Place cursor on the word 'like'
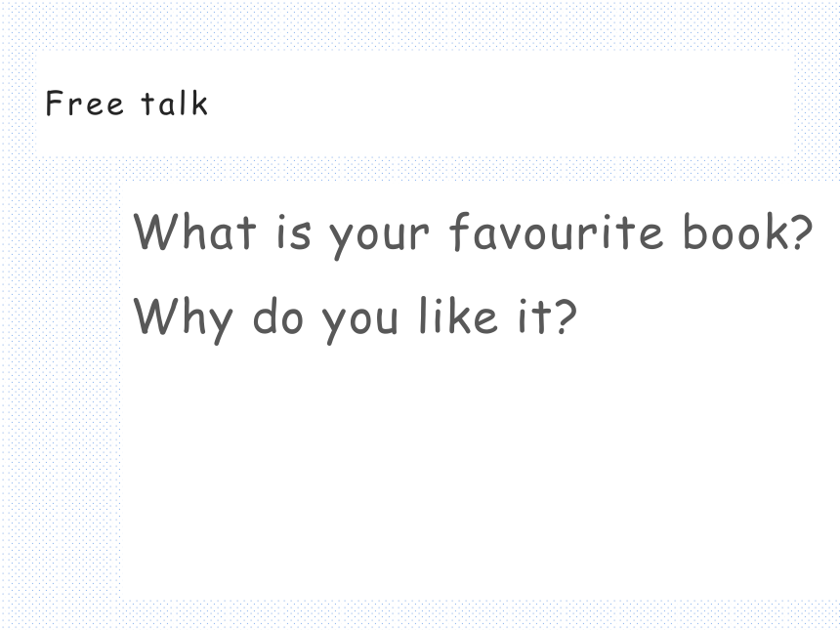840x630 pixels. point(458,316)
